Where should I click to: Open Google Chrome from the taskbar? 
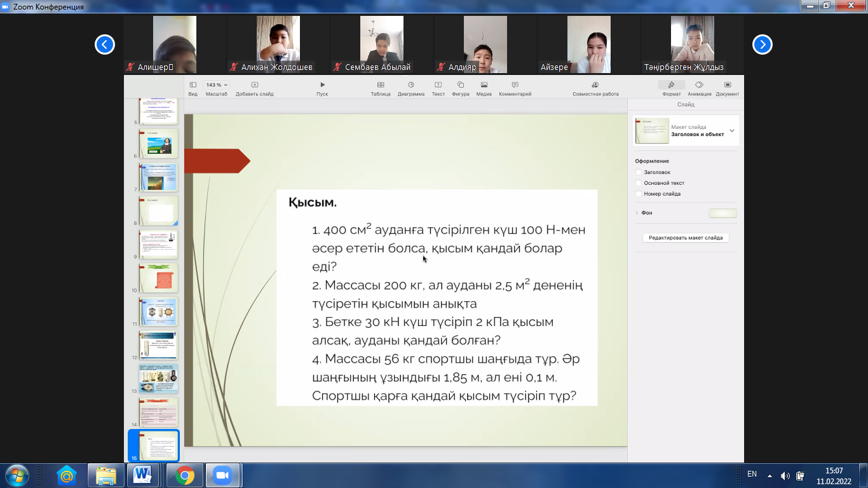[x=185, y=475]
